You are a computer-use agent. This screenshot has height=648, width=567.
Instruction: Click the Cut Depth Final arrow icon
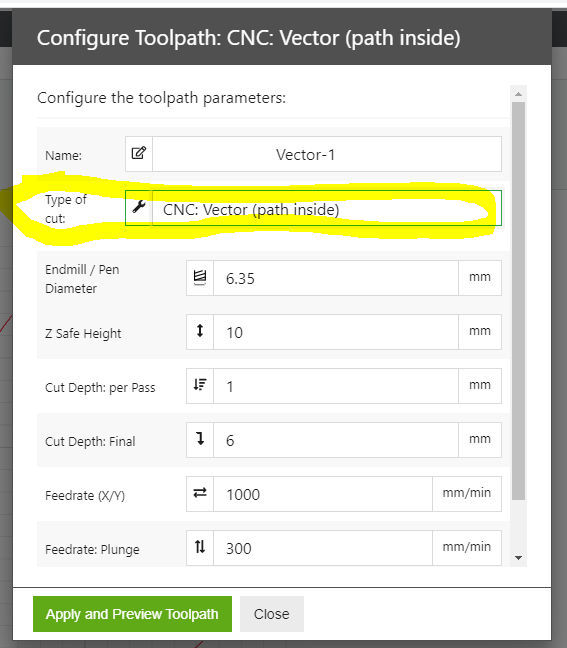click(200, 439)
